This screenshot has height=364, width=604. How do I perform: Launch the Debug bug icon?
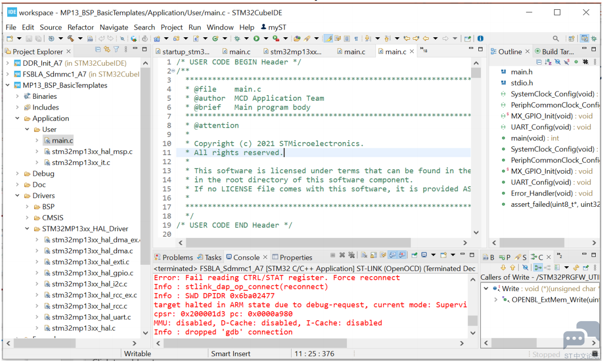[x=237, y=38]
